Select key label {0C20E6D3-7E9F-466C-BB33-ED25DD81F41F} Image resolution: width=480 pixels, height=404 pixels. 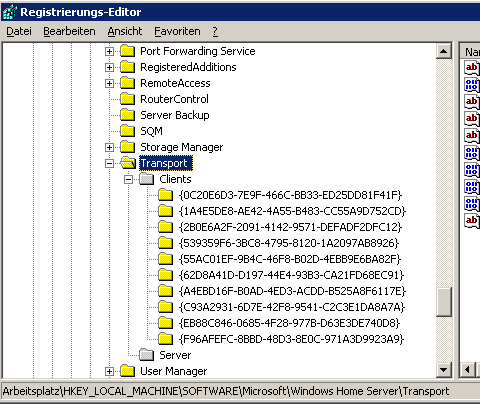tap(290, 195)
